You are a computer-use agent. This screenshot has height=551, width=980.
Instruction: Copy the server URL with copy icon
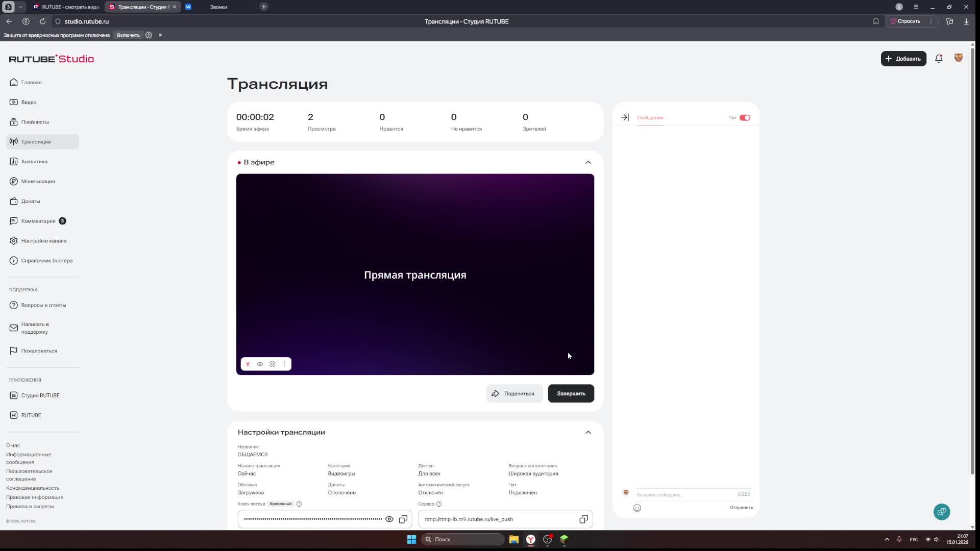(583, 519)
